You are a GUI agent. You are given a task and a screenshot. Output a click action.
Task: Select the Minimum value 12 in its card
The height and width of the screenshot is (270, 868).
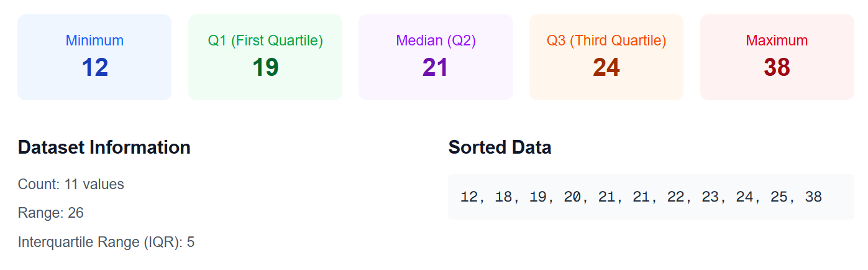[x=94, y=67]
